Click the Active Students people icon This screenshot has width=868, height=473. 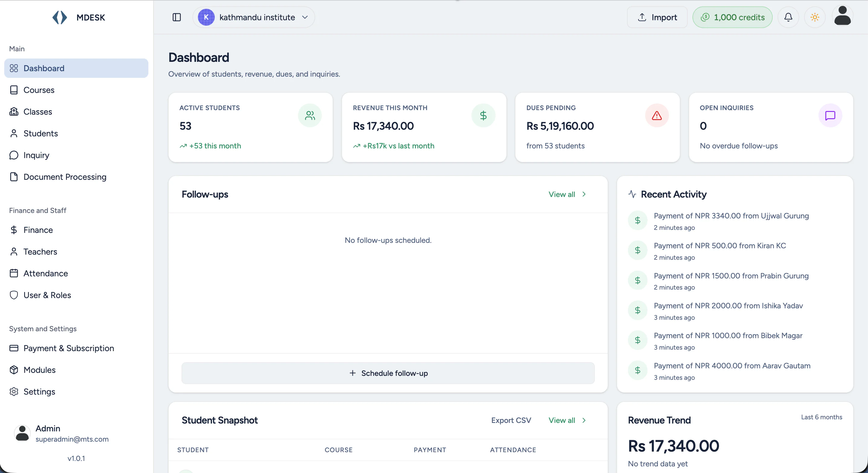310,116
